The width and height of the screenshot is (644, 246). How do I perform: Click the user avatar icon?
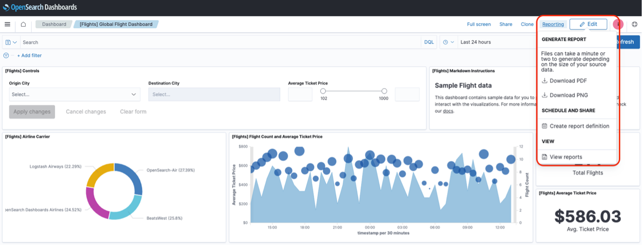click(618, 24)
